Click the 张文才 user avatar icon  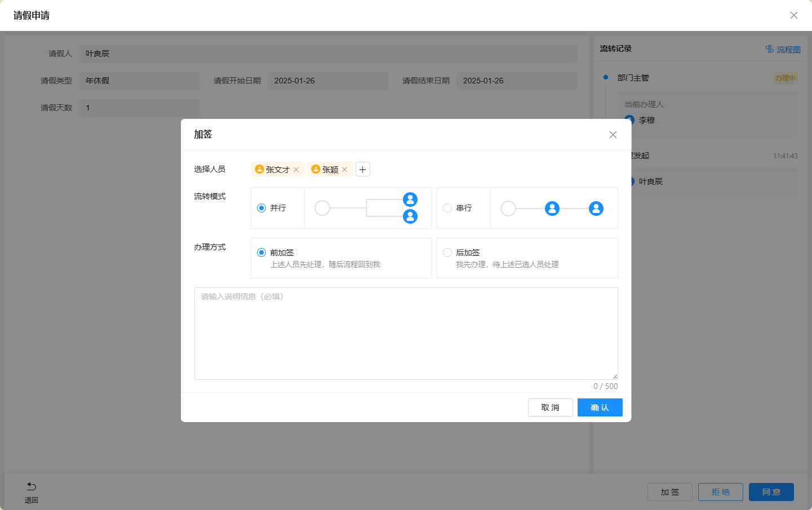click(x=259, y=170)
